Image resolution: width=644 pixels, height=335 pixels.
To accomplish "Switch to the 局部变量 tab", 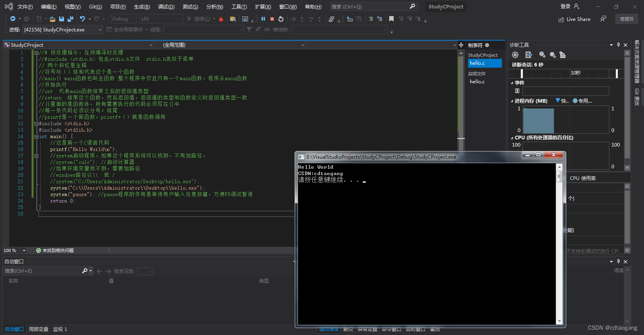I will click(39, 329).
